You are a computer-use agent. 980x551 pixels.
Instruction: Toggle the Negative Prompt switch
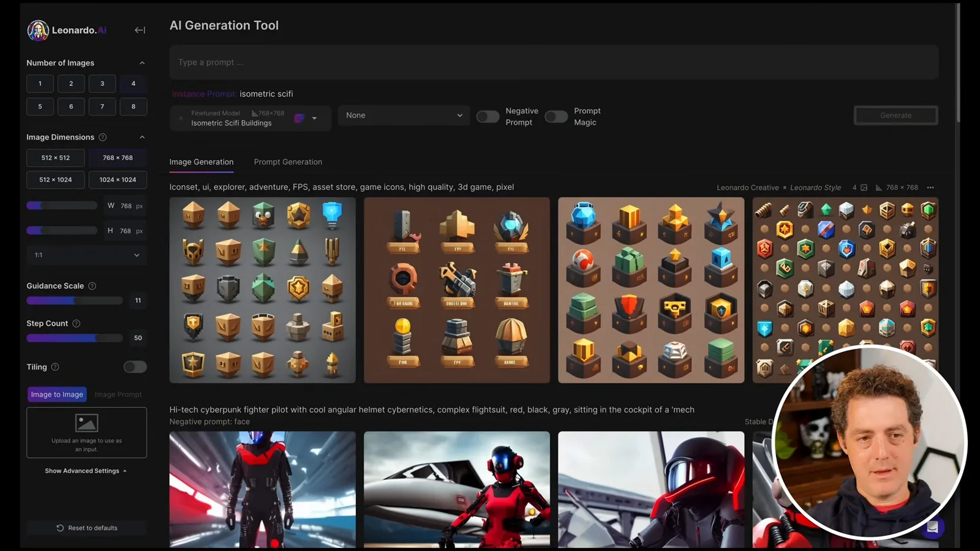click(x=488, y=116)
